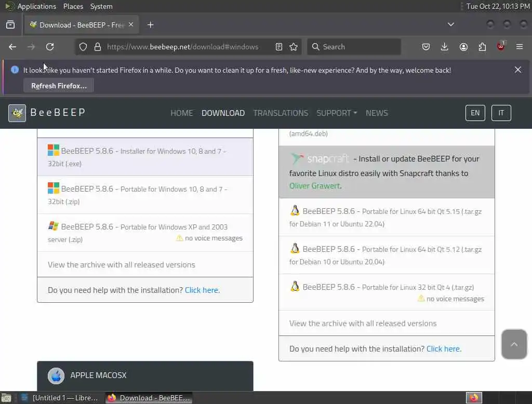View Linux archive with all released versions
The width and height of the screenshot is (532, 404).
[363, 324]
